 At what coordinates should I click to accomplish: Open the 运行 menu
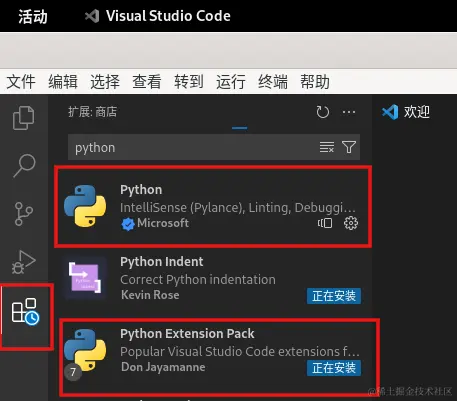click(231, 82)
